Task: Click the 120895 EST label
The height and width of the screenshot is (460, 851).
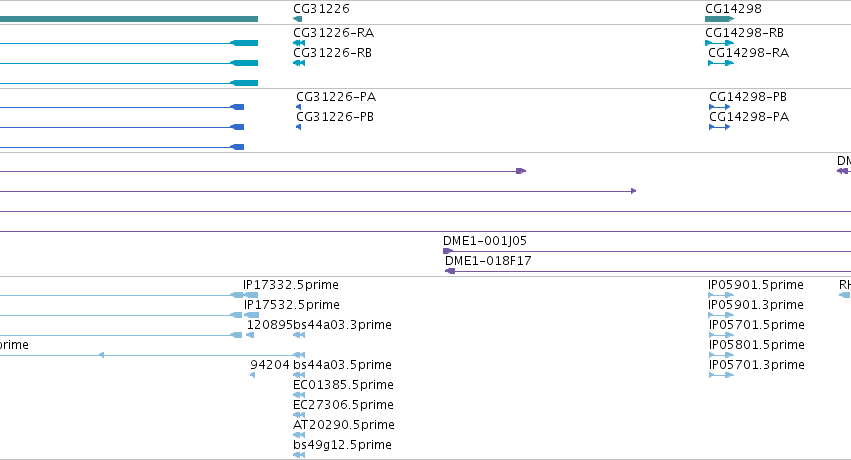Action: coord(270,325)
